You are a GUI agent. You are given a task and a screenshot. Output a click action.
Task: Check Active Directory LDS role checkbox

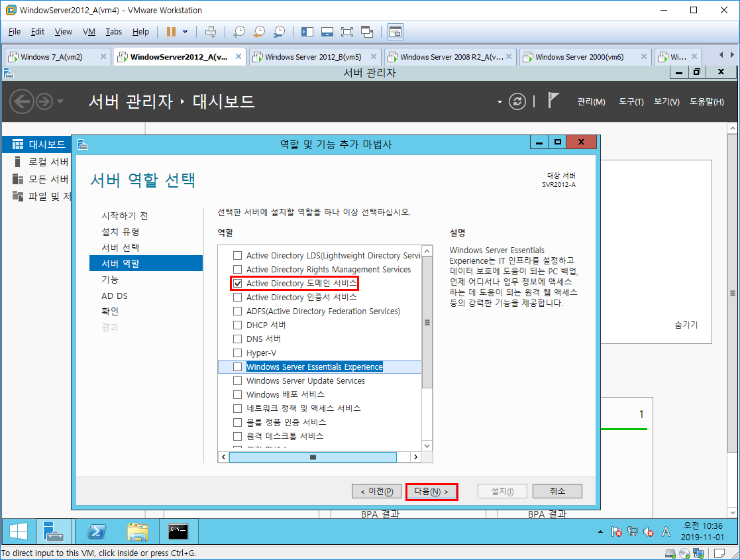237,255
